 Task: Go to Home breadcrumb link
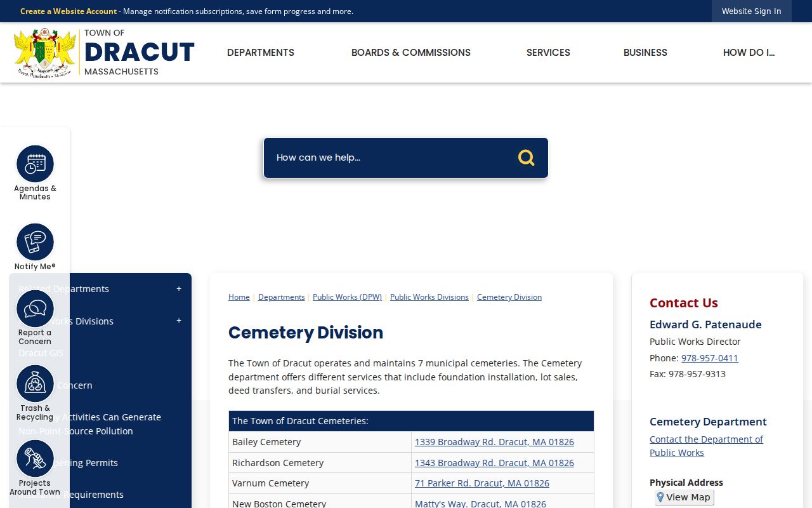[239, 297]
